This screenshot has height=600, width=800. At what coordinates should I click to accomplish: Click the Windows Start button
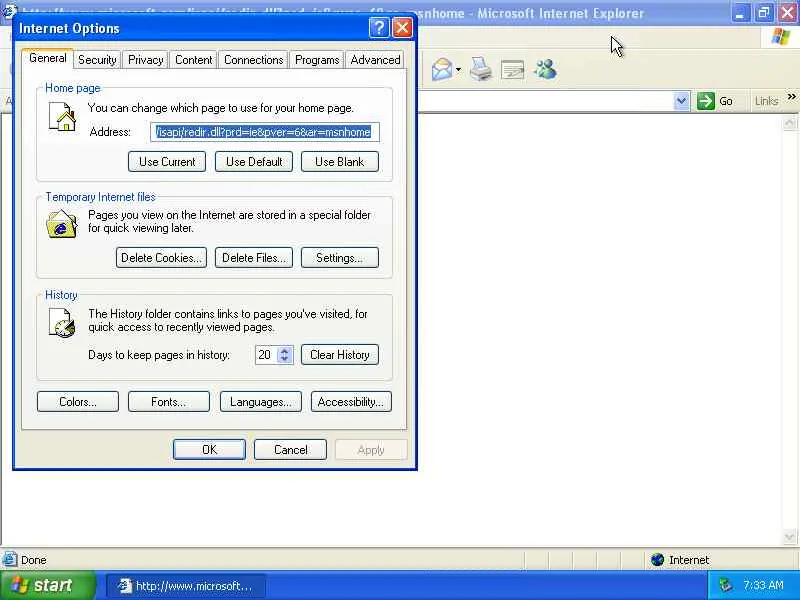coord(48,585)
